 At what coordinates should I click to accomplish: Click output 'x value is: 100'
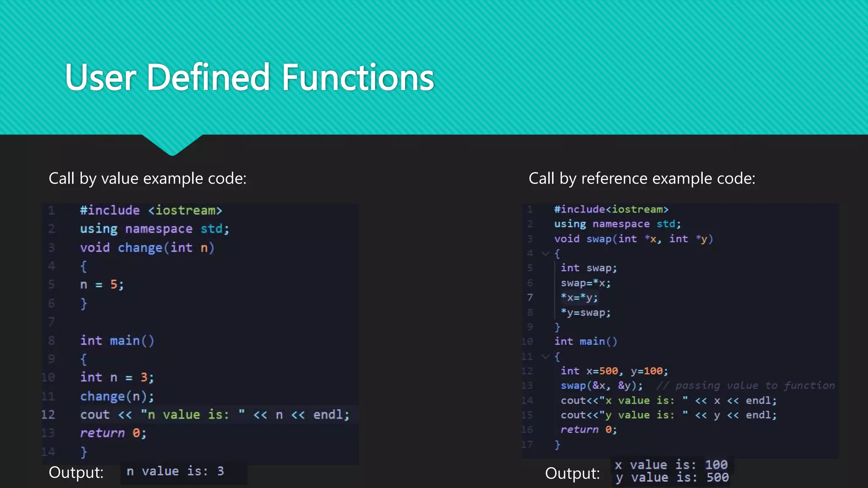pyautogui.click(x=671, y=465)
